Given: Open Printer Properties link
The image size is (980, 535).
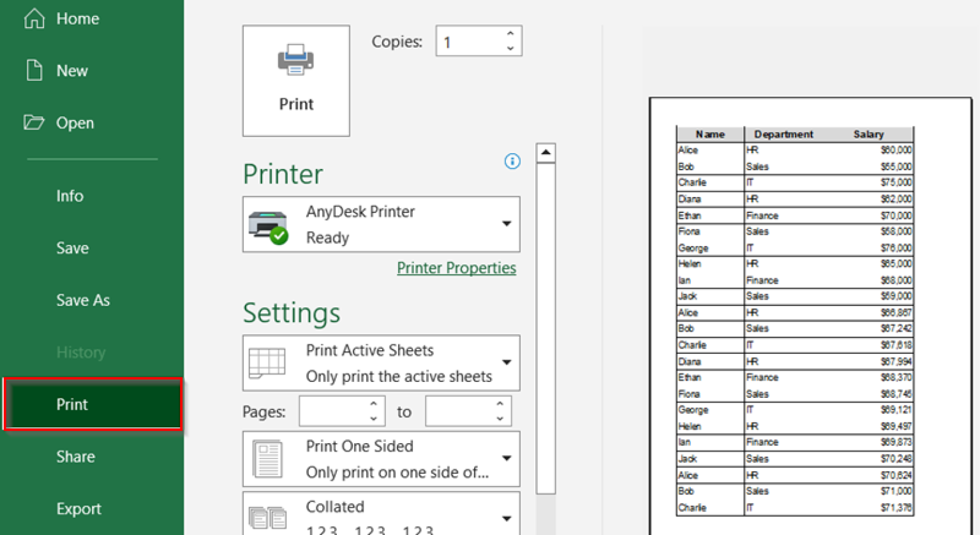Looking at the screenshot, I should tap(456, 267).
